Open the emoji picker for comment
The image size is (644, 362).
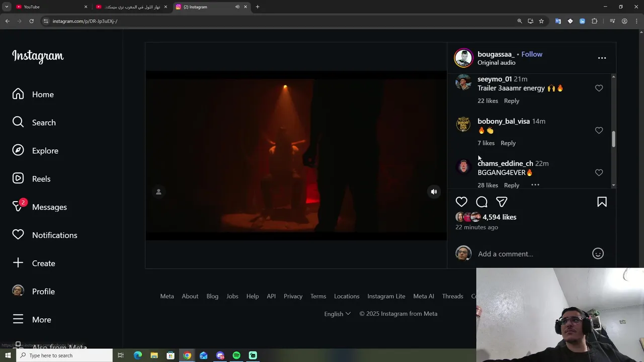click(x=598, y=253)
